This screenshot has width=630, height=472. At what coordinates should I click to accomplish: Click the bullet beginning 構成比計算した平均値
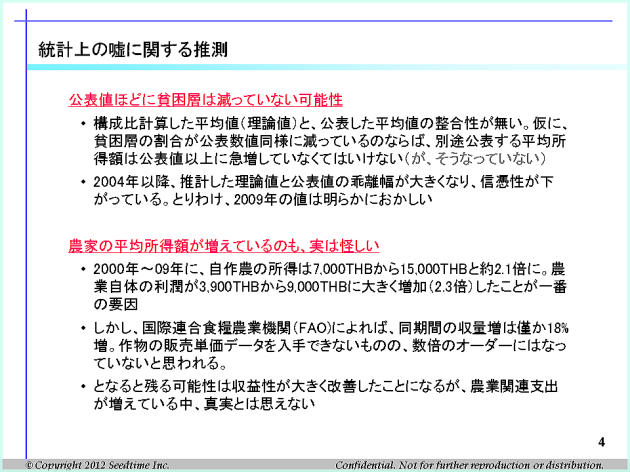330,141
